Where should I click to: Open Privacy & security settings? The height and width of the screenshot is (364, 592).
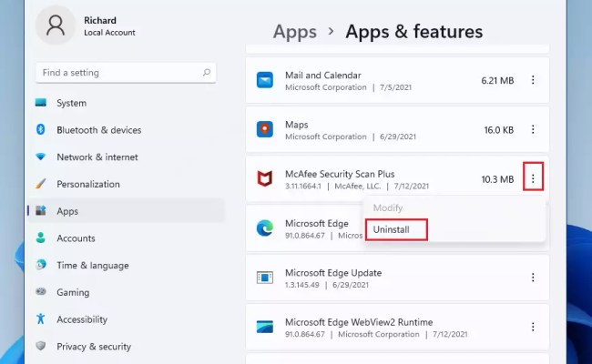pyautogui.click(x=127, y=347)
